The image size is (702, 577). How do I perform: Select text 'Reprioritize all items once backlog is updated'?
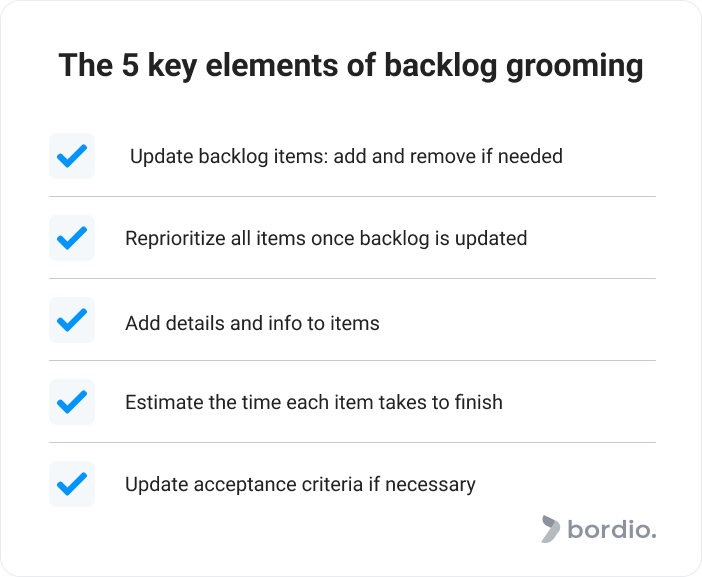click(326, 239)
